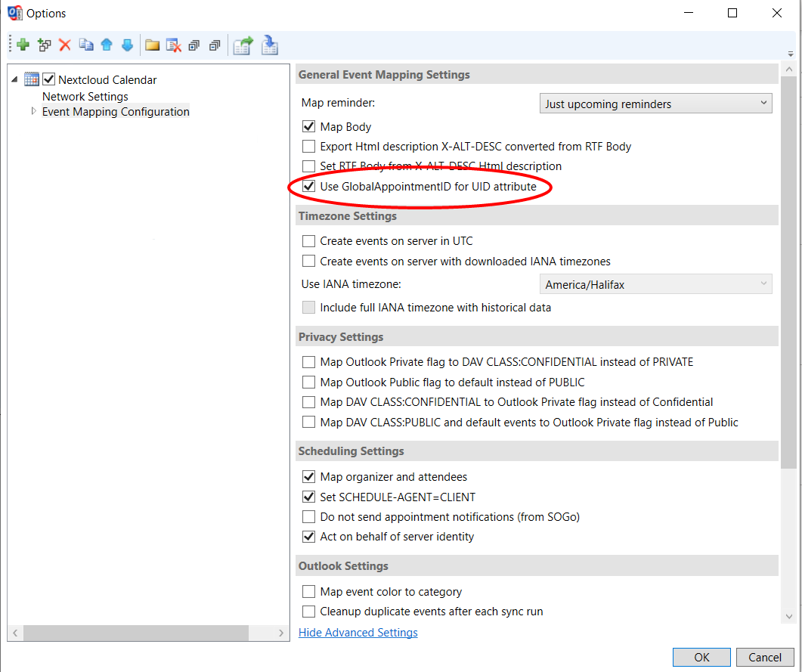Cancel the Options dialog
The image size is (802, 672).
click(x=765, y=657)
